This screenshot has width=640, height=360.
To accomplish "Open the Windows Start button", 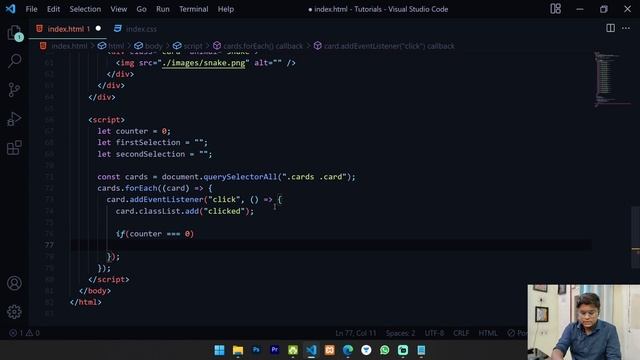I will (219, 350).
